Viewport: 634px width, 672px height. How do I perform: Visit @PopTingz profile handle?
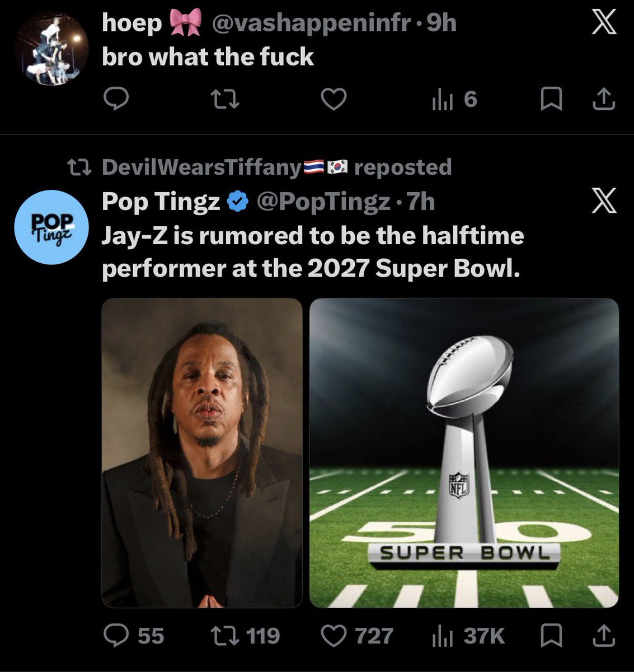click(323, 202)
